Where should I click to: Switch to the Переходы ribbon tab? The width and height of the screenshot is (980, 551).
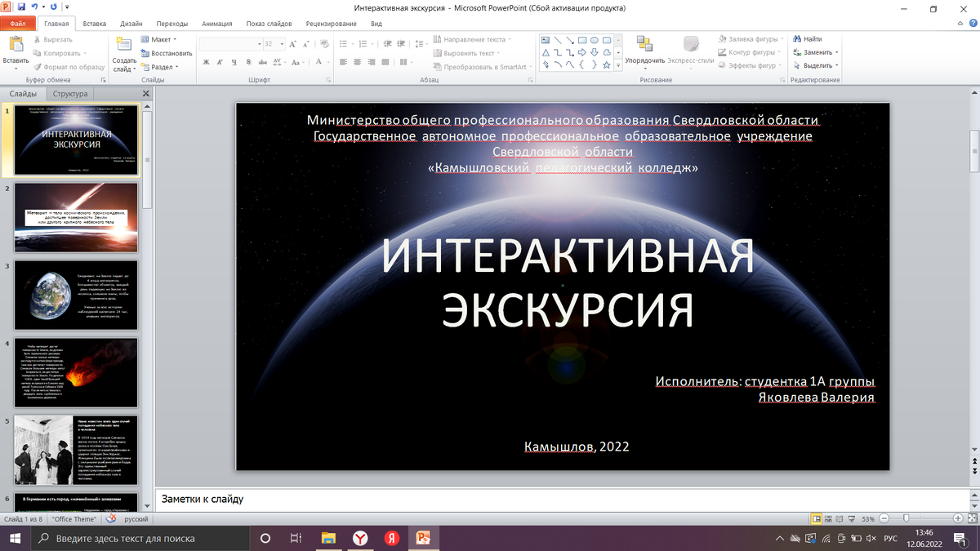pyautogui.click(x=172, y=24)
